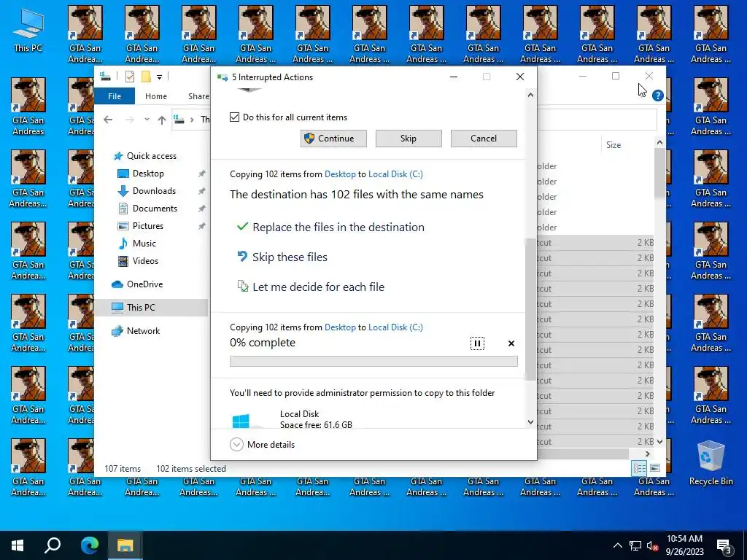Viewport: 747px width, 560px height.
Task: Open This PC desktop icon
Action: pyautogui.click(x=28, y=31)
